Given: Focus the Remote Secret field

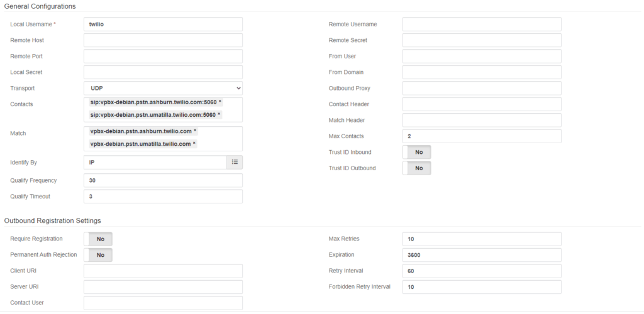Looking at the screenshot, I should (x=482, y=40).
